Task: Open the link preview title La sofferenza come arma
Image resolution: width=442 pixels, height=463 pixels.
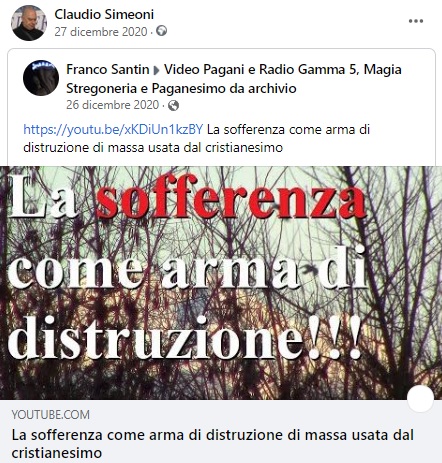Action: point(213,444)
